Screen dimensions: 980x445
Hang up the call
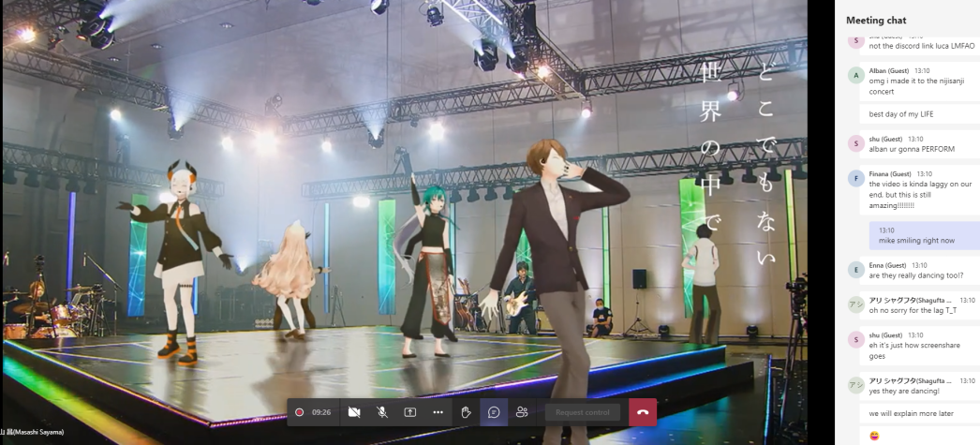(x=643, y=412)
